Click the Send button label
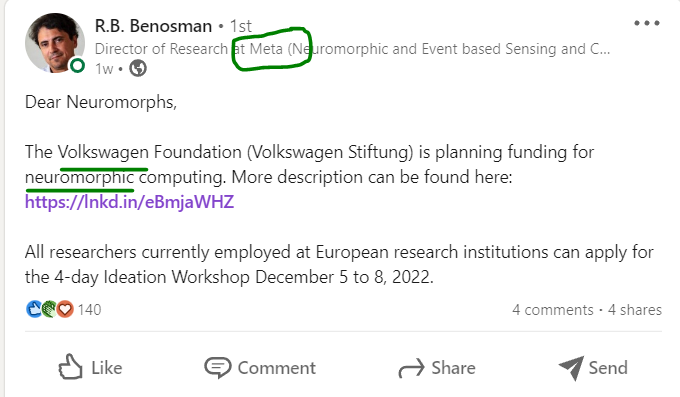This screenshot has width=680, height=397. 608,368
